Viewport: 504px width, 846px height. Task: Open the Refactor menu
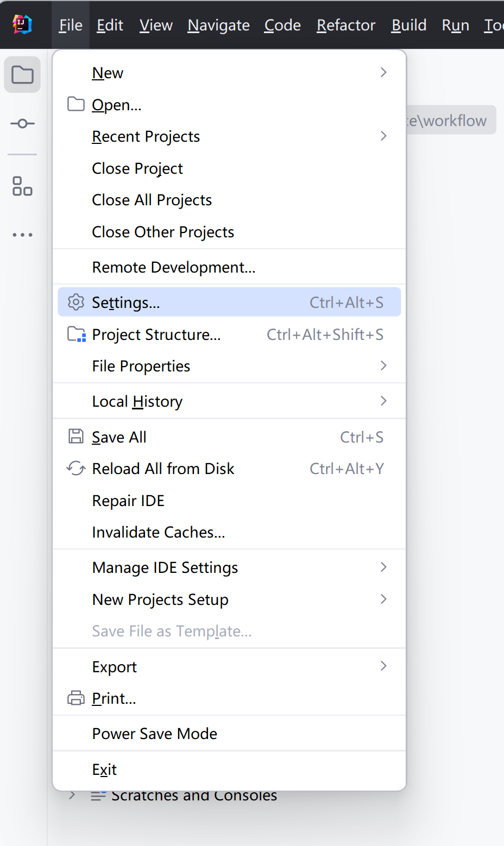click(x=346, y=25)
